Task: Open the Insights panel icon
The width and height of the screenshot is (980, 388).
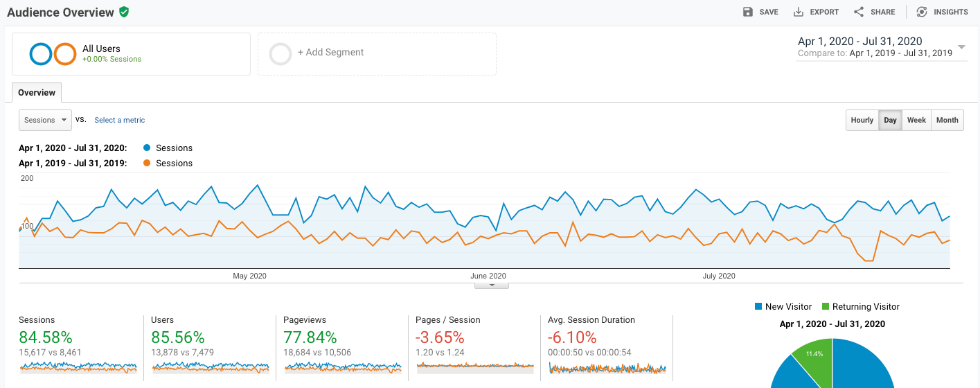Action: point(922,12)
